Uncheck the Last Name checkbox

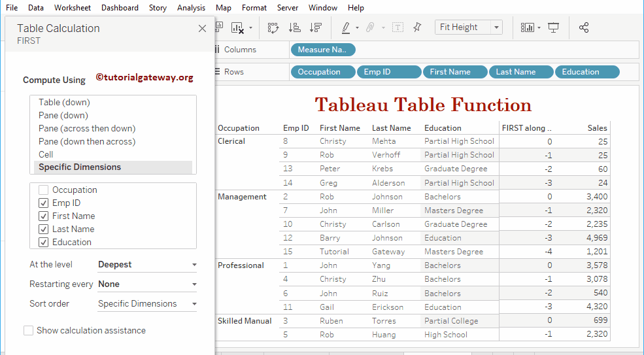[43, 229]
